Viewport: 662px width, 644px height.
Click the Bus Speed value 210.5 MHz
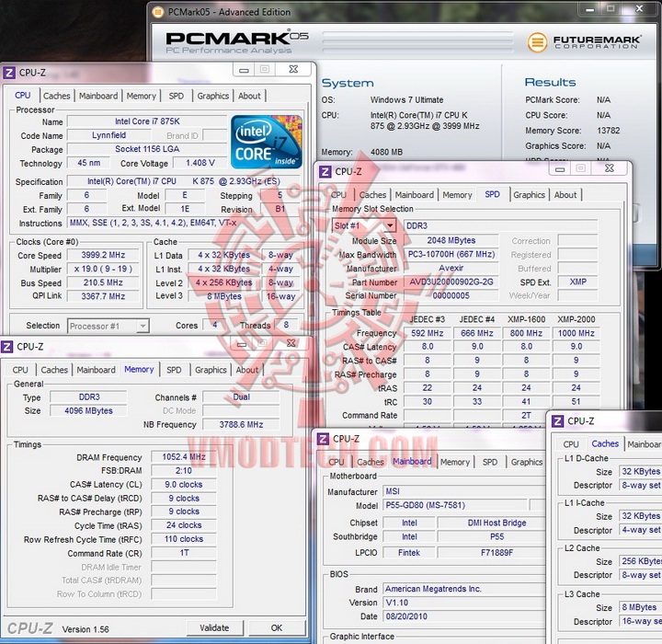point(103,282)
